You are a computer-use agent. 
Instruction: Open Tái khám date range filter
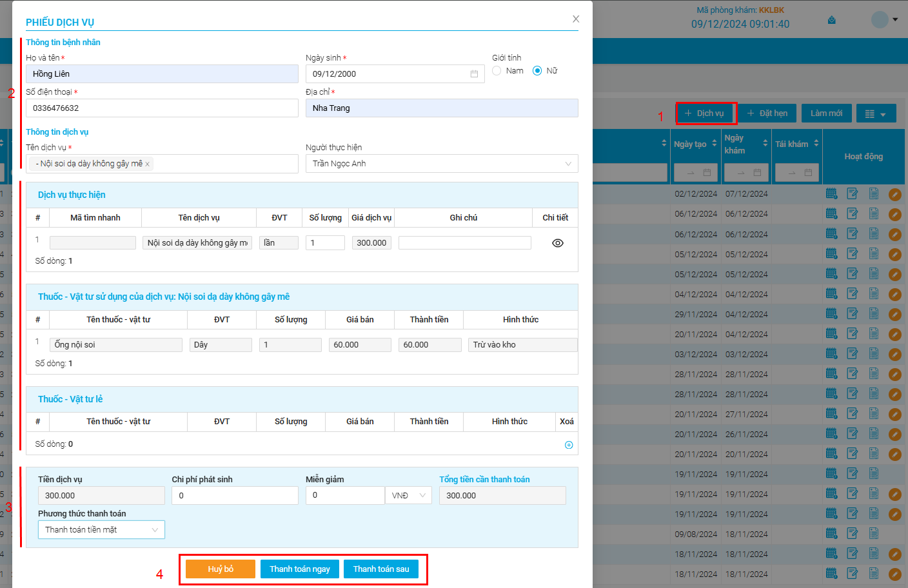point(797,173)
